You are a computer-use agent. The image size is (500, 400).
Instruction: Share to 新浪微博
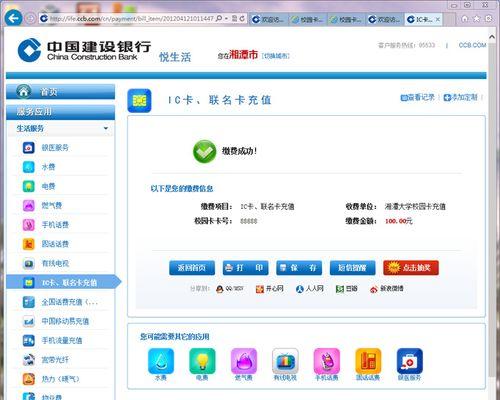pos(386,289)
